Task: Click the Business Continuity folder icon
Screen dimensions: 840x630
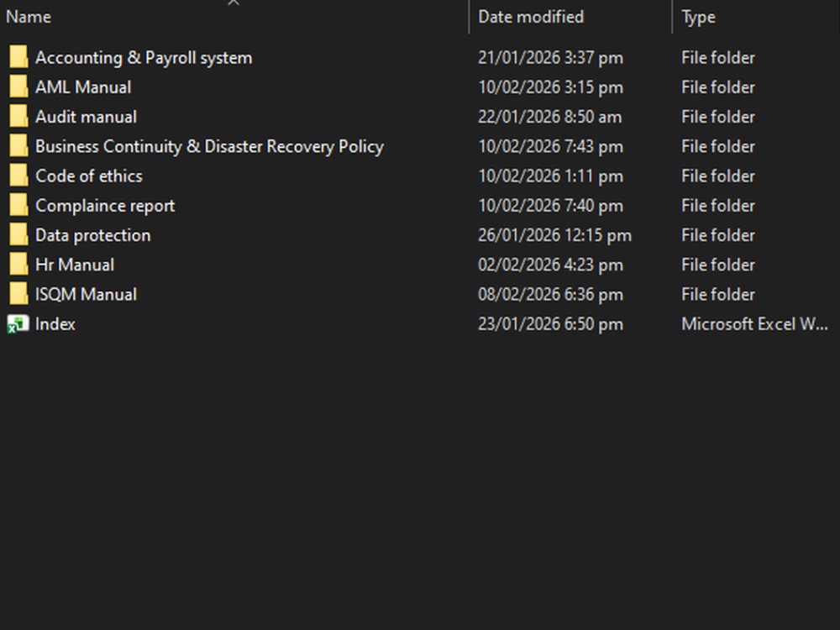Action: click(18, 145)
